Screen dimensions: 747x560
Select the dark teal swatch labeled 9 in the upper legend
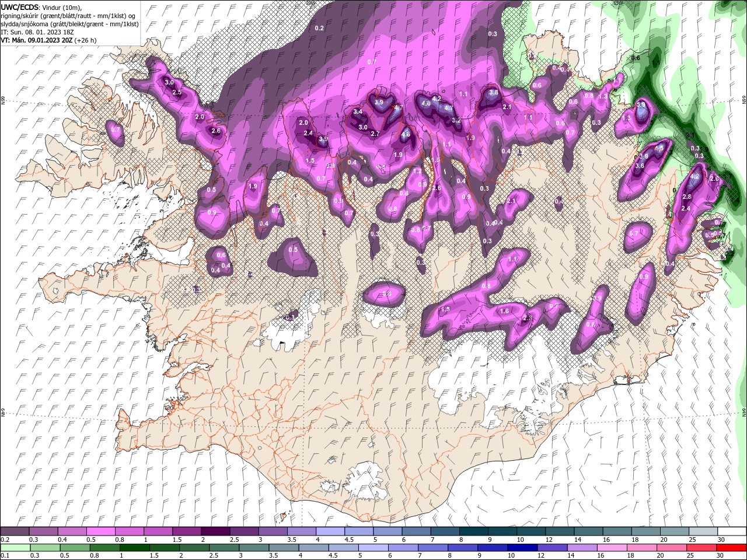[x=502, y=531]
